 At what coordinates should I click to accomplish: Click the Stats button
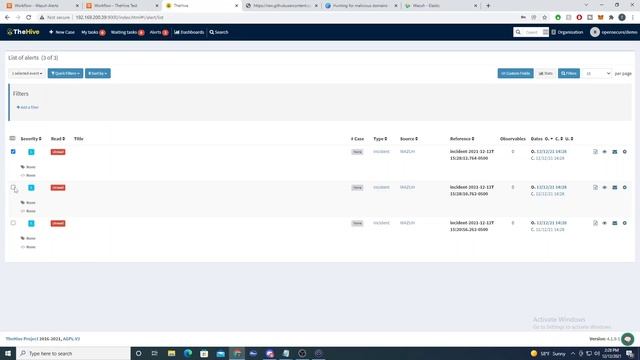pos(546,73)
